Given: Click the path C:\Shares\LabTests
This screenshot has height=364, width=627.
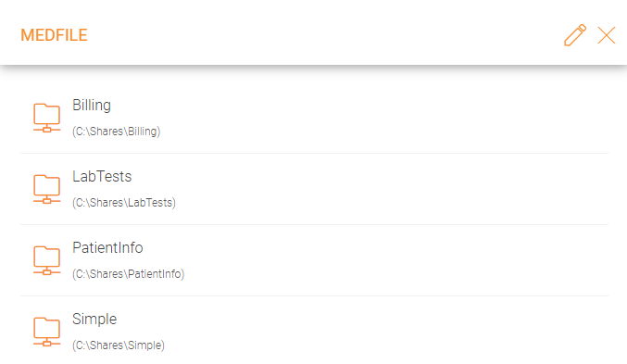Looking at the screenshot, I should point(124,203).
